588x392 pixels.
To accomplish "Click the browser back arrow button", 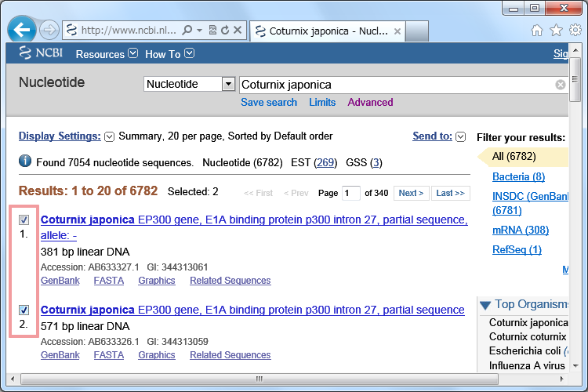I will point(22,30).
